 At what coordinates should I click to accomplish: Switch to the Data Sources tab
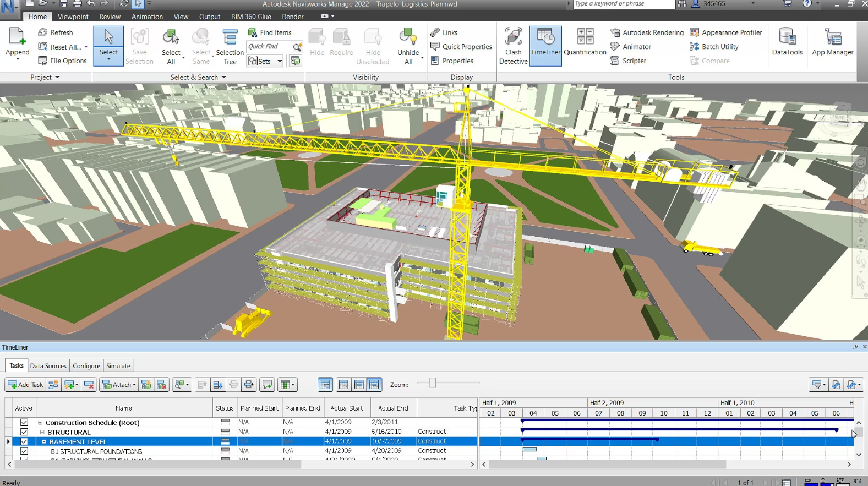[x=48, y=366]
